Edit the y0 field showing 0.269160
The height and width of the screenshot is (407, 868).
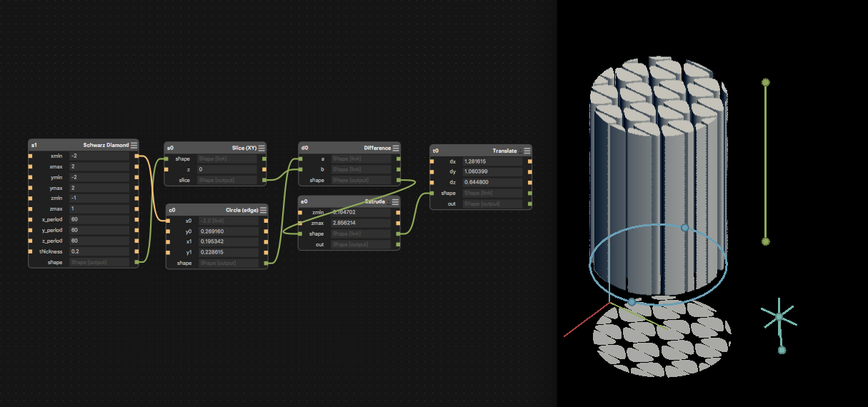pyautogui.click(x=230, y=231)
